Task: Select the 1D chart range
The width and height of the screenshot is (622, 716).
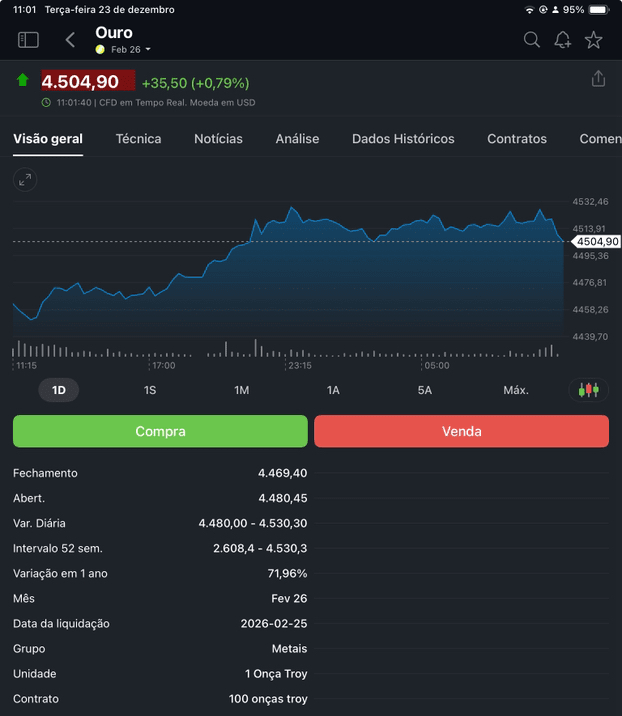Action: [58, 390]
